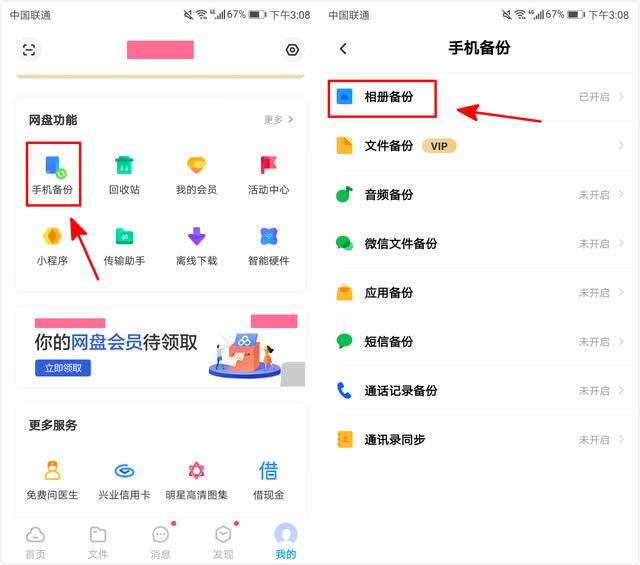The height and width of the screenshot is (565, 640).
Task: Switch to the 我的 profile tab
Action: click(286, 541)
